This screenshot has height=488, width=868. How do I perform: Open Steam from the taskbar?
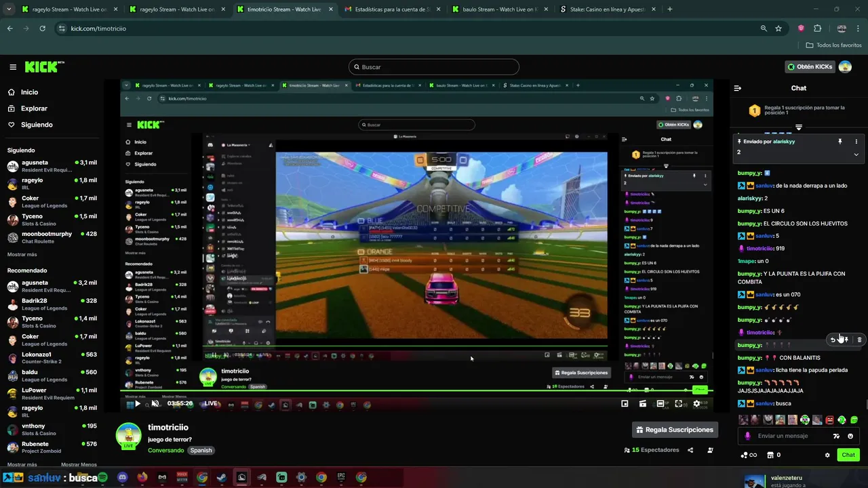pyautogui.click(x=222, y=477)
